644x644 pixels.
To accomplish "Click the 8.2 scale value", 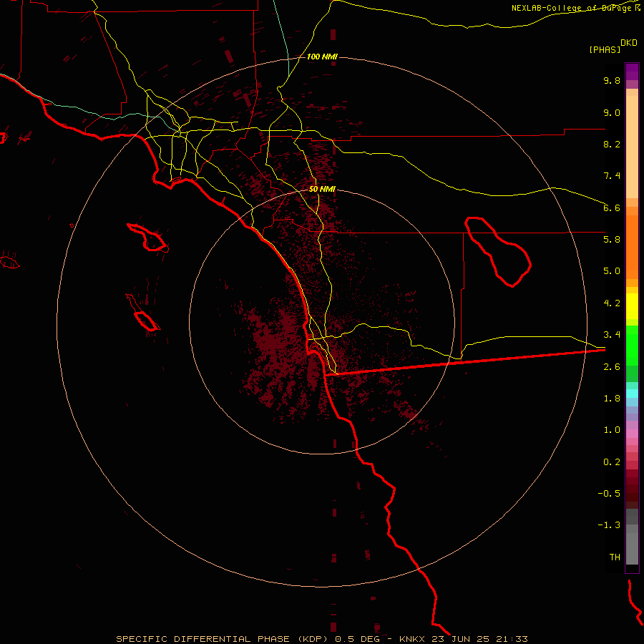I will point(612,144).
